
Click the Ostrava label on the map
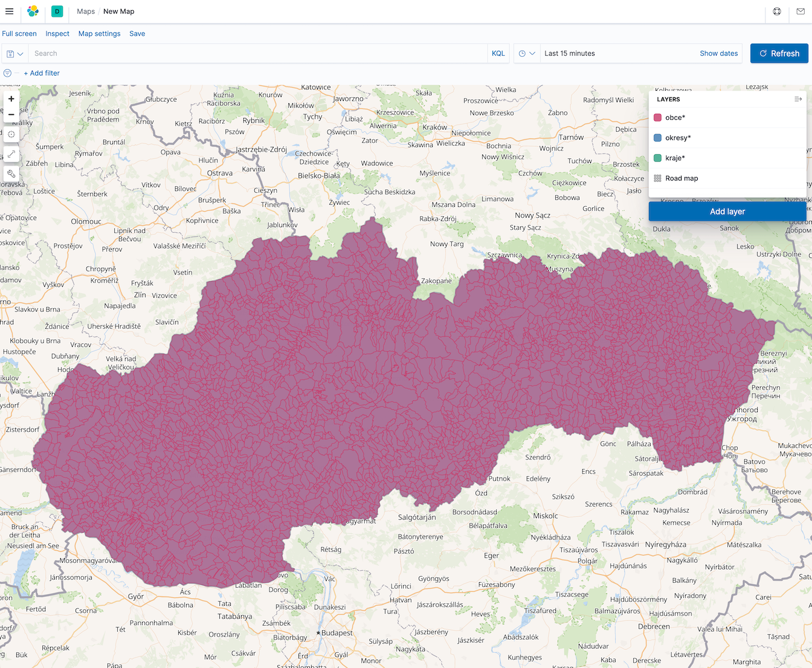(220, 173)
